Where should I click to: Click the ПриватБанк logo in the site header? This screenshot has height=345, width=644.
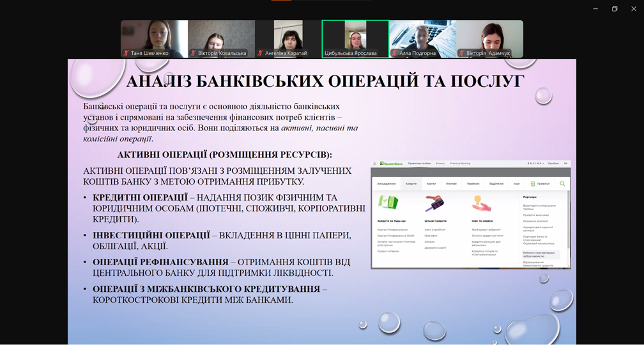[390, 164]
